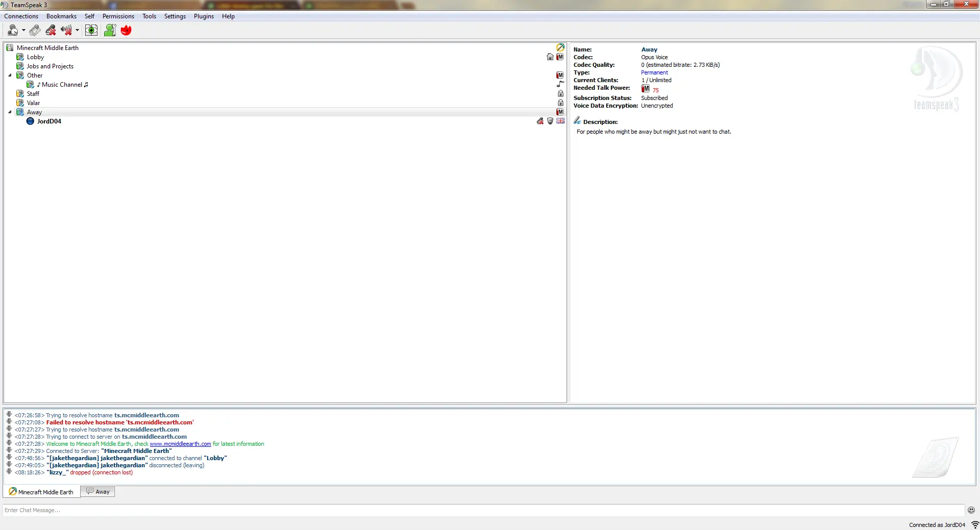The height and width of the screenshot is (530, 980).
Task: Click the moderated M icon on Away row
Action: point(560,112)
